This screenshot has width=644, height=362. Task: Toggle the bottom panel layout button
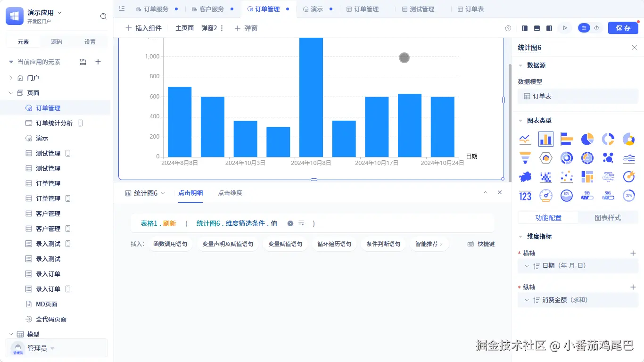[x=537, y=28]
